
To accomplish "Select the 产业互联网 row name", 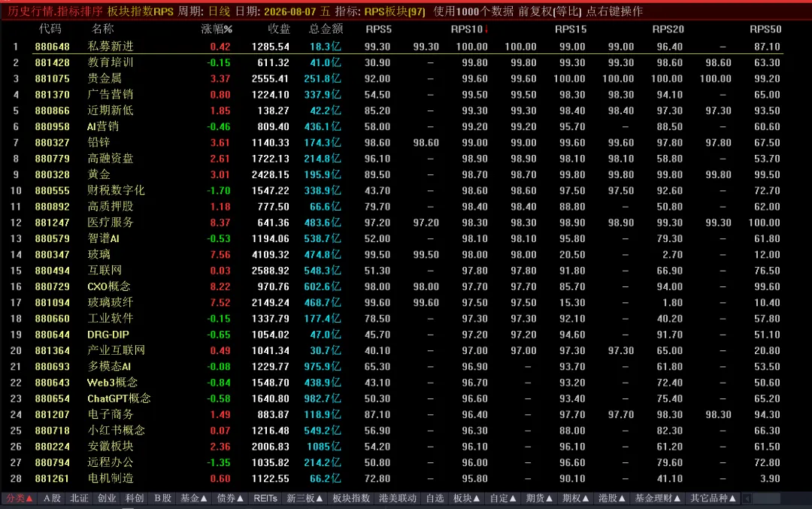I will (116, 350).
